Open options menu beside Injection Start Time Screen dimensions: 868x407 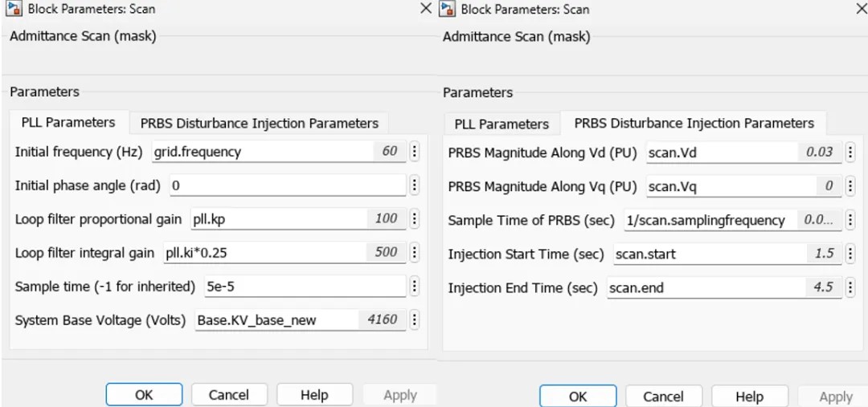tap(848, 254)
